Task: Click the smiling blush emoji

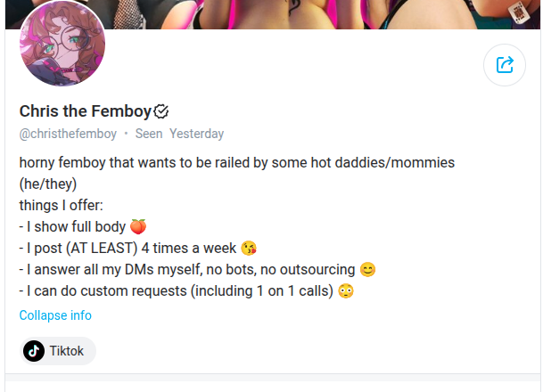Action: tap(367, 270)
